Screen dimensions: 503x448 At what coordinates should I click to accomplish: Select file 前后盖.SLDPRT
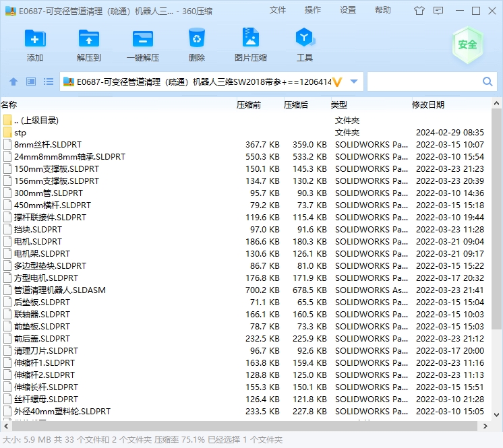tap(42, 339)
